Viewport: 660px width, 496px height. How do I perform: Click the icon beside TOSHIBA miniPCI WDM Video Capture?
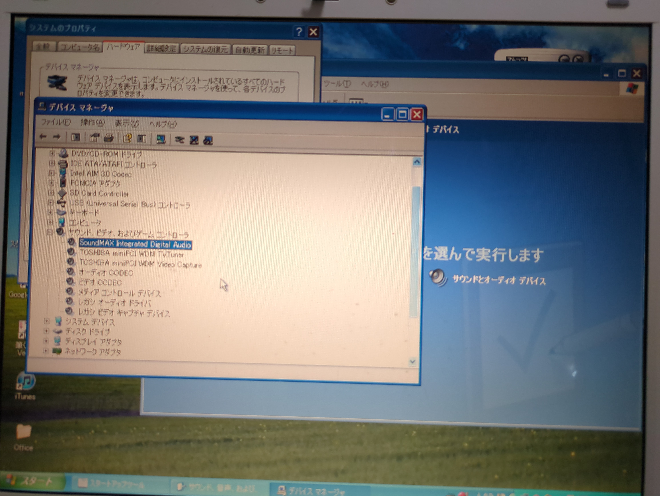click(71, 262)
